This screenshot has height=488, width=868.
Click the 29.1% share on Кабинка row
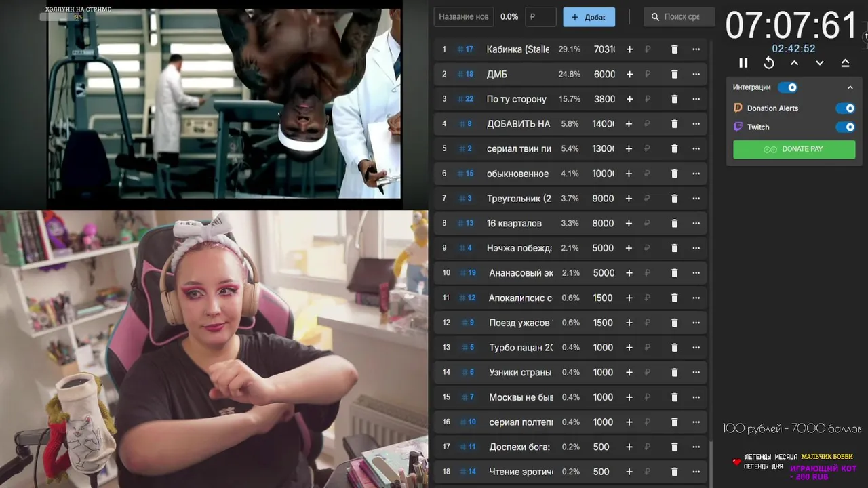[x=570, y=49]
